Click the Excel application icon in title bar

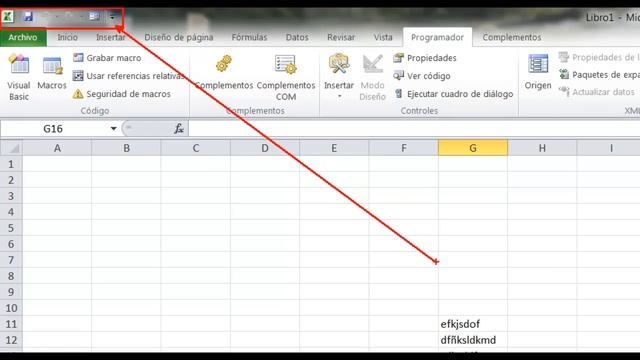click(8, 17)
